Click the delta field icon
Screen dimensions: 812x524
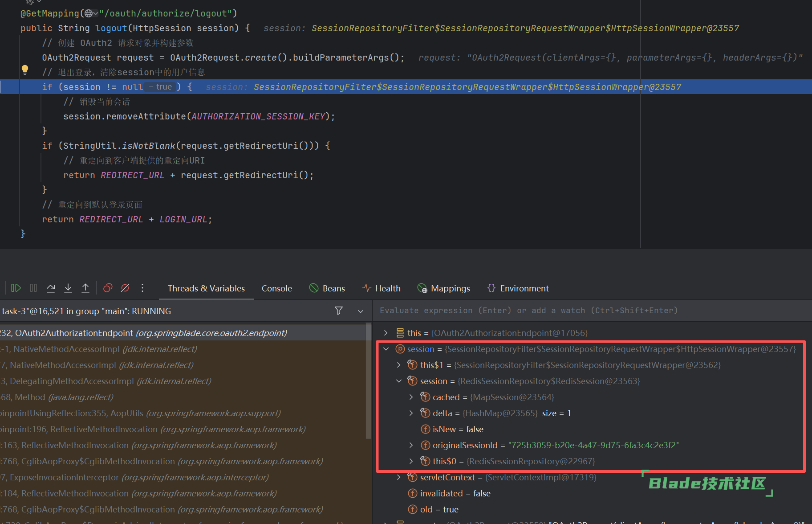(426, 413)
